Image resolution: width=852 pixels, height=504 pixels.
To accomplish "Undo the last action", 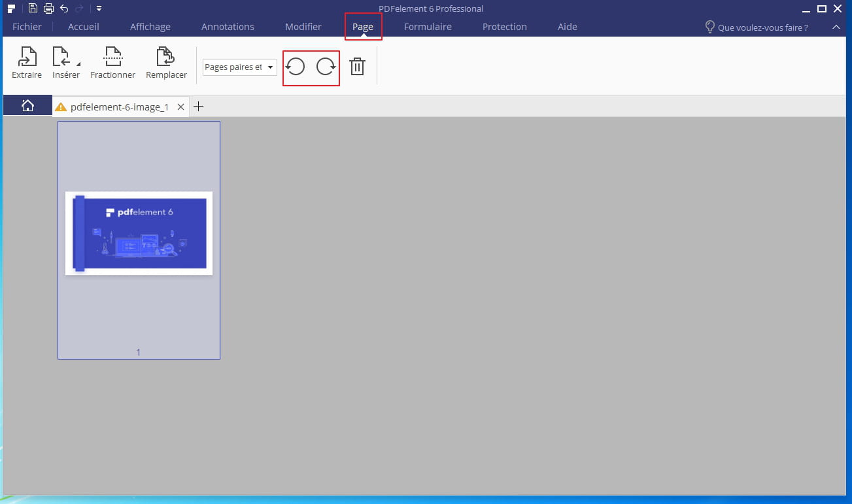I will click(64, 8).
